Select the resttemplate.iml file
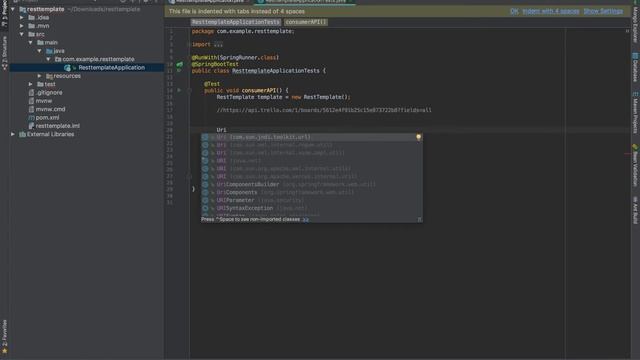This screenshot has width=640, height=360. [x=58, y=126]
